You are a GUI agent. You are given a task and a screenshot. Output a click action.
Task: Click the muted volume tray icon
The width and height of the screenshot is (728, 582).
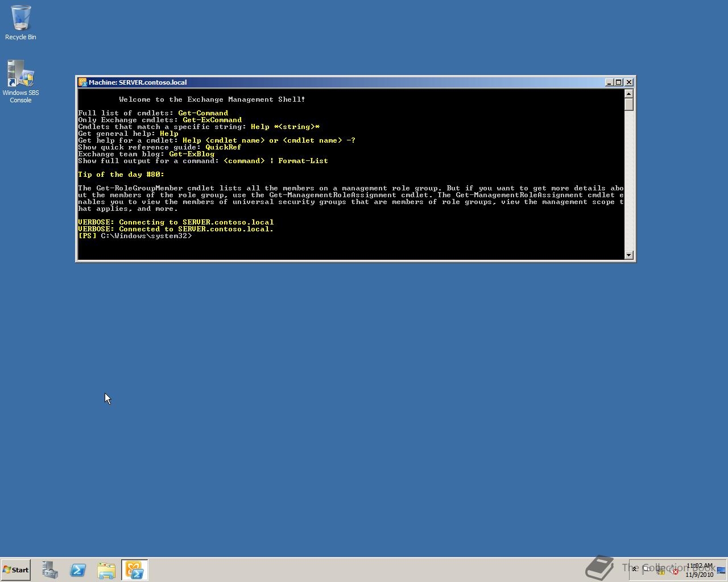point(673,570)
